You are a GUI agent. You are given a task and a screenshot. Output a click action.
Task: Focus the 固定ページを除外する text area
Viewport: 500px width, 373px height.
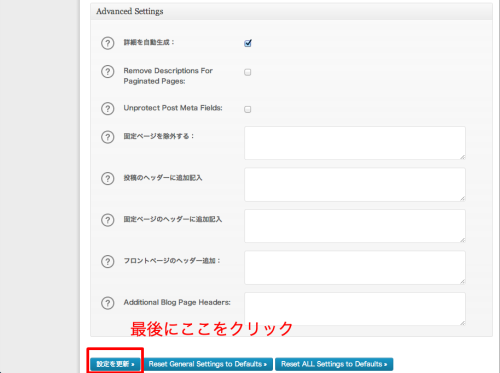pyautogui.click(x=355, y=143)
